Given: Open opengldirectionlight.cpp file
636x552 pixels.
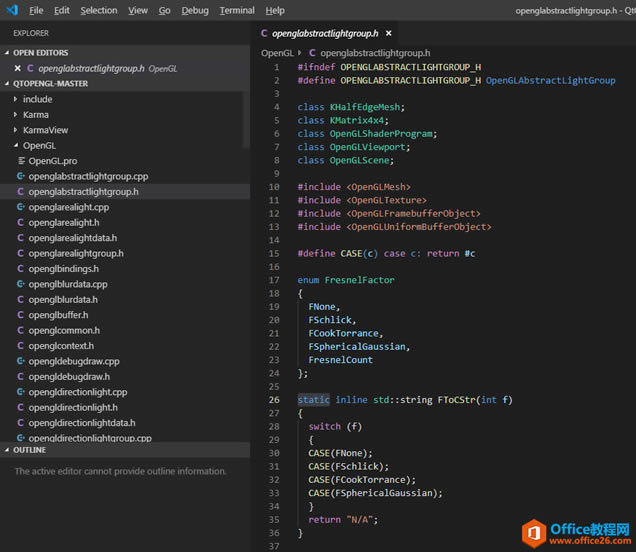Looking at the screenshot, I should tap(125, 392).
